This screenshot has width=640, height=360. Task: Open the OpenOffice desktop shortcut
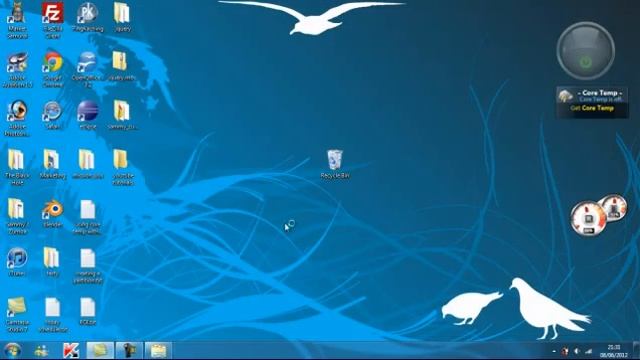87,69
